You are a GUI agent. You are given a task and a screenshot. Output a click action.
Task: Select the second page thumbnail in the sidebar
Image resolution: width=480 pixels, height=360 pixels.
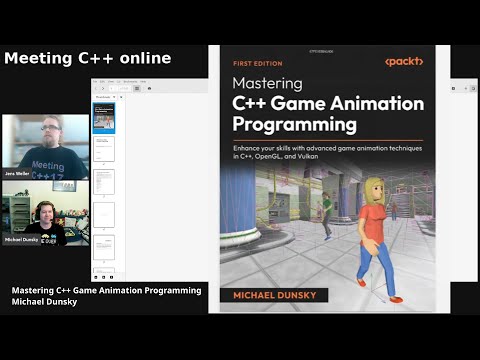point(104,149)
